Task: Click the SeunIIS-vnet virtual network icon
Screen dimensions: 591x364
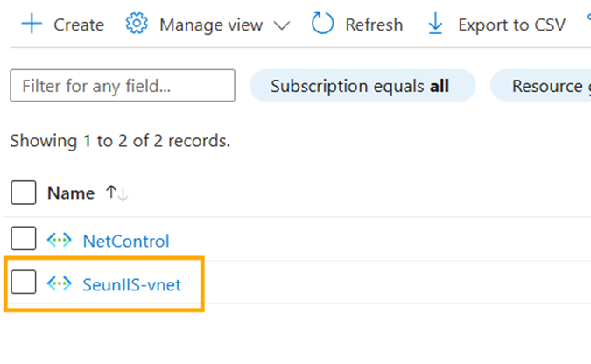Action: (x=60, y=283)
